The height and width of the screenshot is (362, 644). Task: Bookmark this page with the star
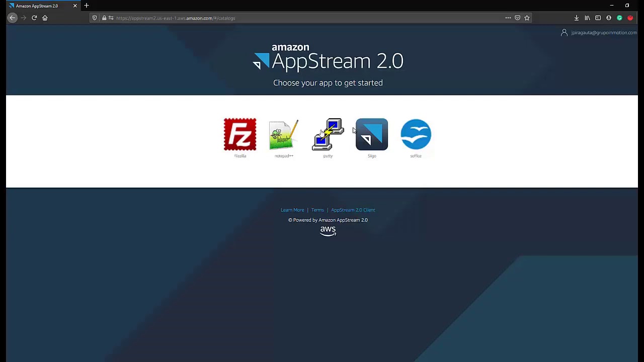[527, 18]
